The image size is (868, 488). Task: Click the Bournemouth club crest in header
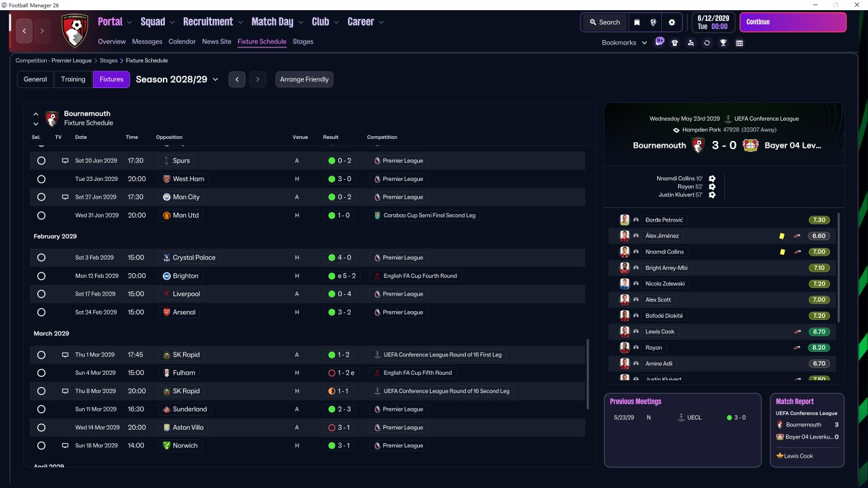tap(75, 30)
